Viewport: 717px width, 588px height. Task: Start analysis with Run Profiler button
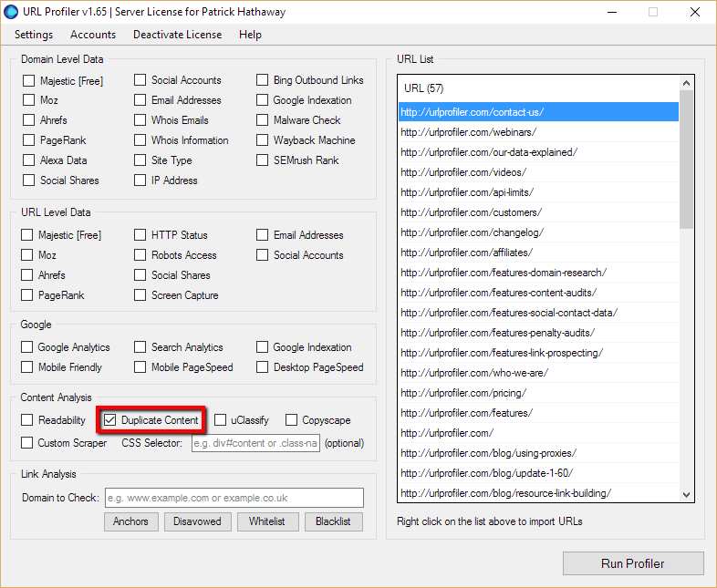click(x=633, y=563)
